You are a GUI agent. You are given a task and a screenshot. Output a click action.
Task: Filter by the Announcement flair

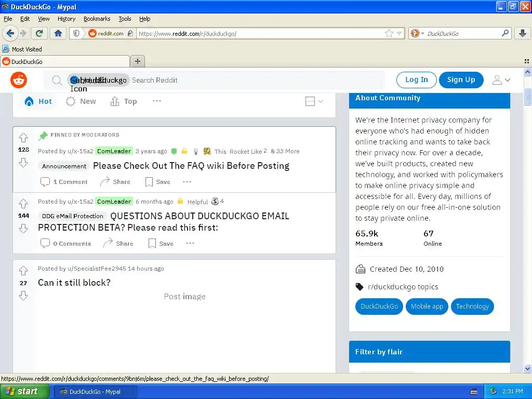pyautogui.click(x=64, y=166)
